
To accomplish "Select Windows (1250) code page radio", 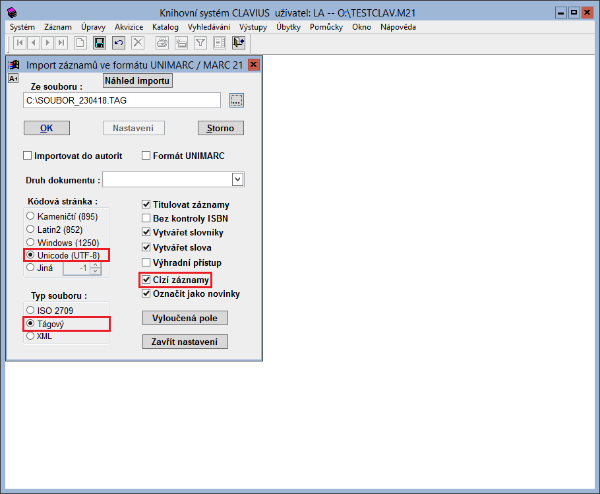I will [30, 242].
